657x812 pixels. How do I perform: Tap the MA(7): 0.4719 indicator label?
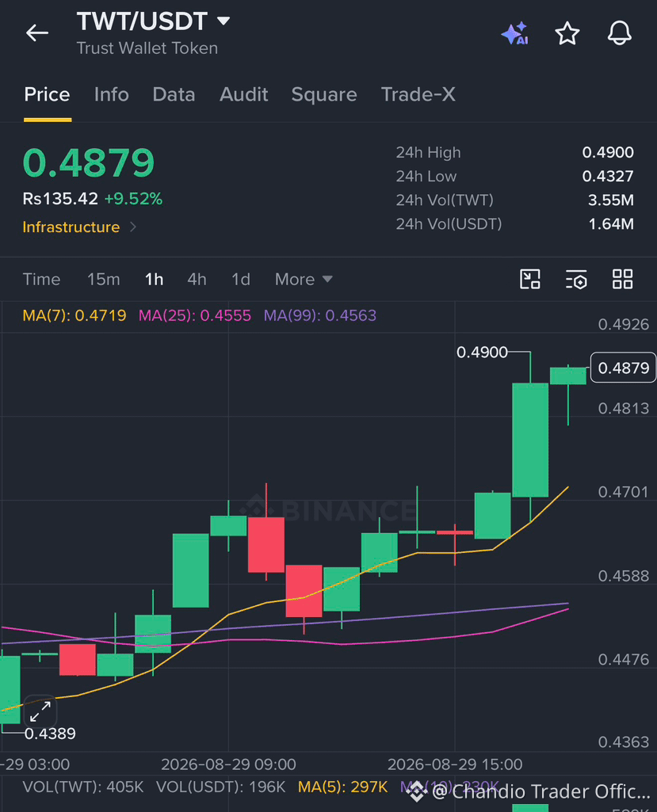click(x=74, y=315)
